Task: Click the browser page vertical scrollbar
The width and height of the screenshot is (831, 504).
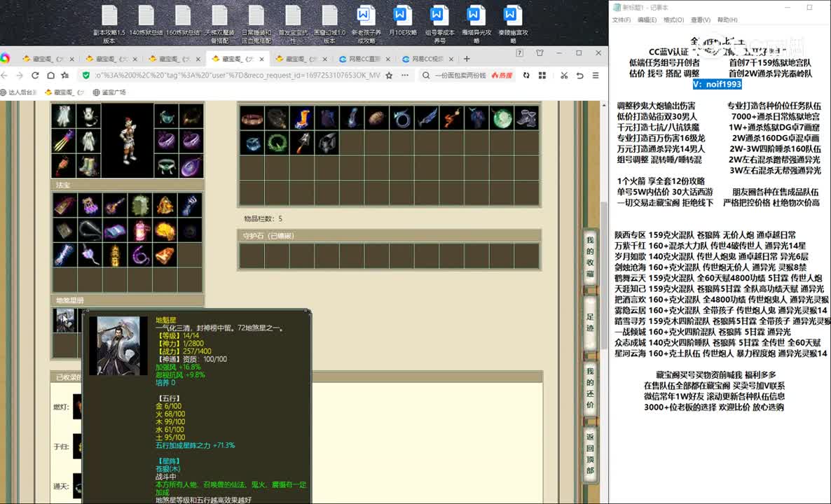Action: [604, 275]
